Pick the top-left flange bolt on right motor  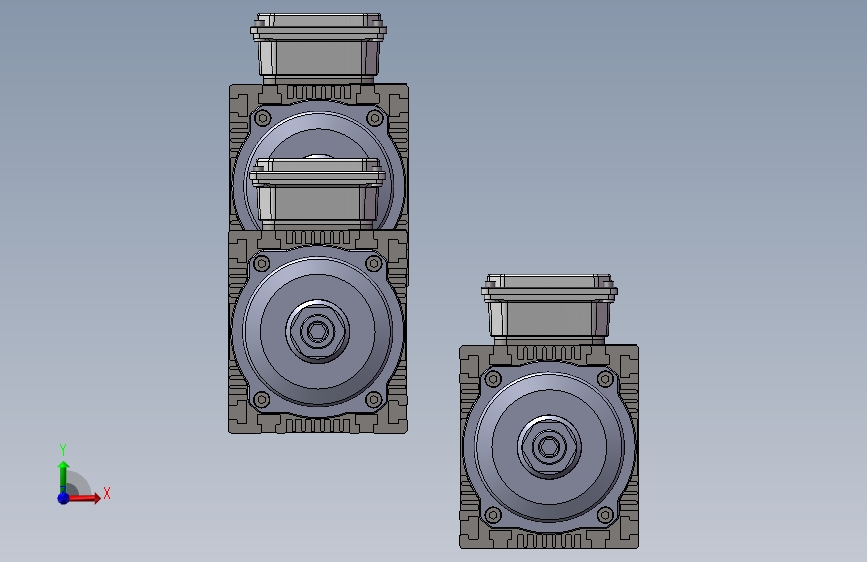[x=493, y=379]
